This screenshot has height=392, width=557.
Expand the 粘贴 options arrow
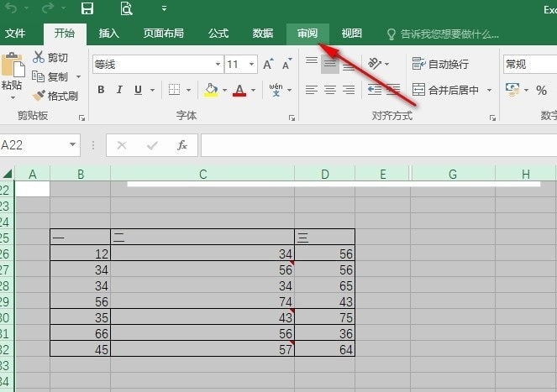13,97
